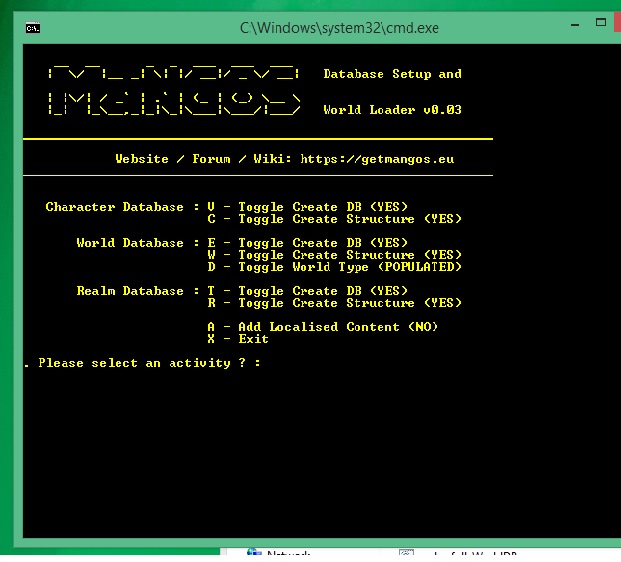Click 'R - Toggle Create Structure (YES)' line
The image size is (621, 562).
coord(335,303)
